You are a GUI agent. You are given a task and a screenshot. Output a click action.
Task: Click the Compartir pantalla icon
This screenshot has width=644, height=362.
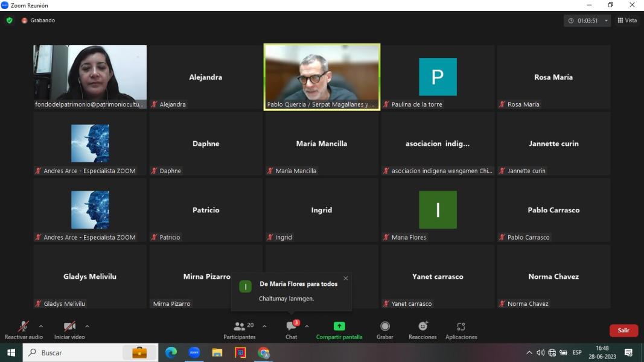coord(339,326)
